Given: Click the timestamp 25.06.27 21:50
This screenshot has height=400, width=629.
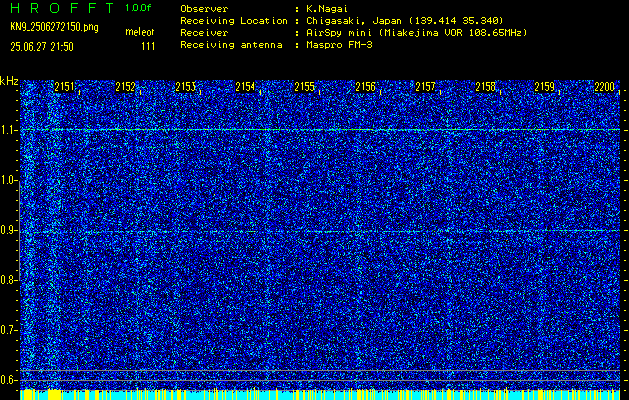Looking at the screenshot, I should pos(42,47).
